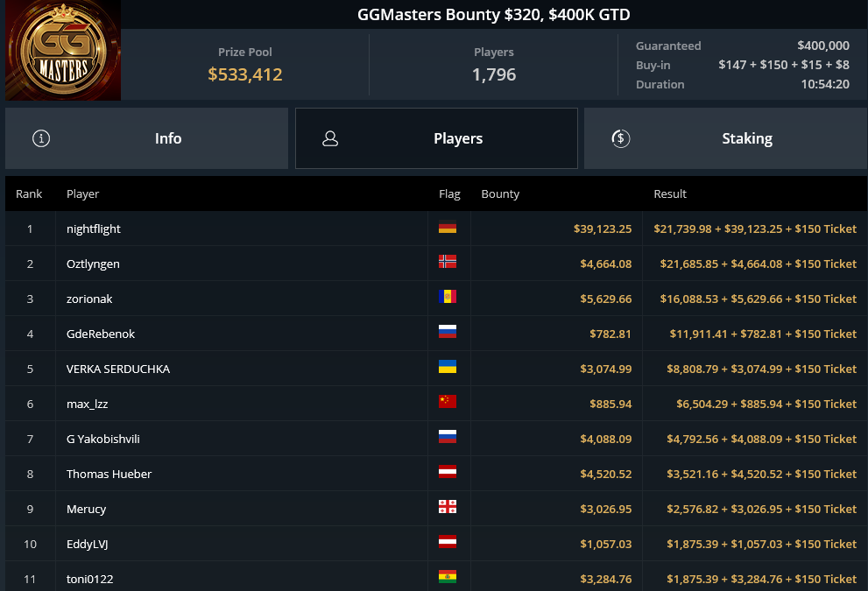Select player toni0122
The height and width of the screenshot is (591, 868).
(89, 579)
